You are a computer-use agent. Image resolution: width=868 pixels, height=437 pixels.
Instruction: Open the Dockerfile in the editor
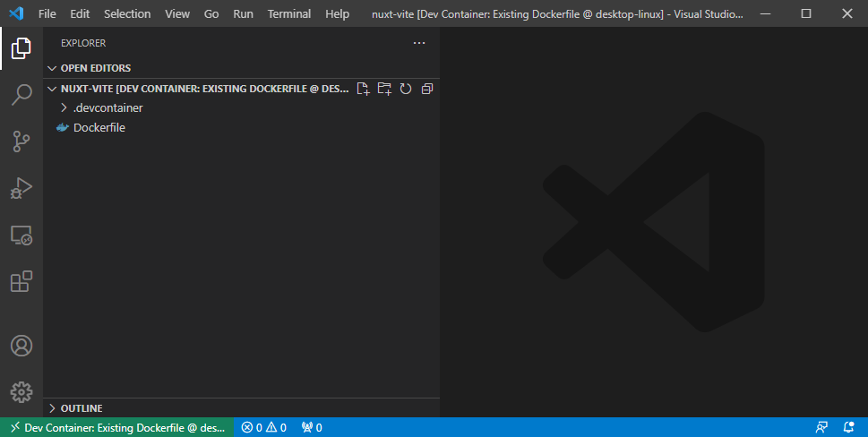point(241,128)
